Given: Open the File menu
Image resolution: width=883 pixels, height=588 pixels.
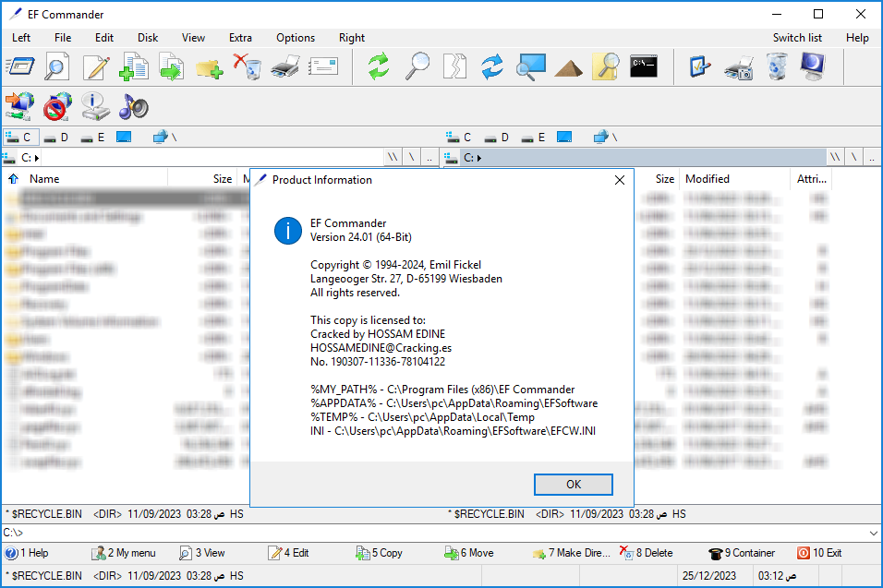Looking at the screenshot, I should [63, 38].
